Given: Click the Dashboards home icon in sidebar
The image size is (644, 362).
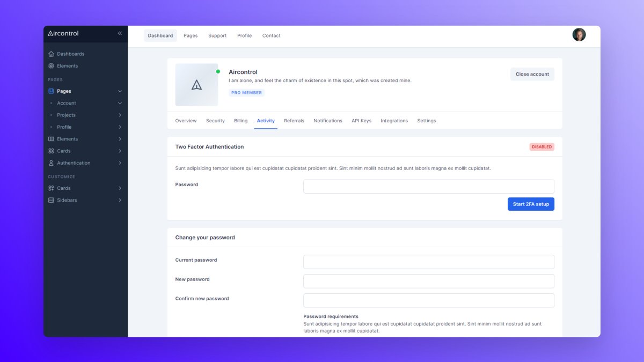Looking at the screenshot, I should click(52, 54).
